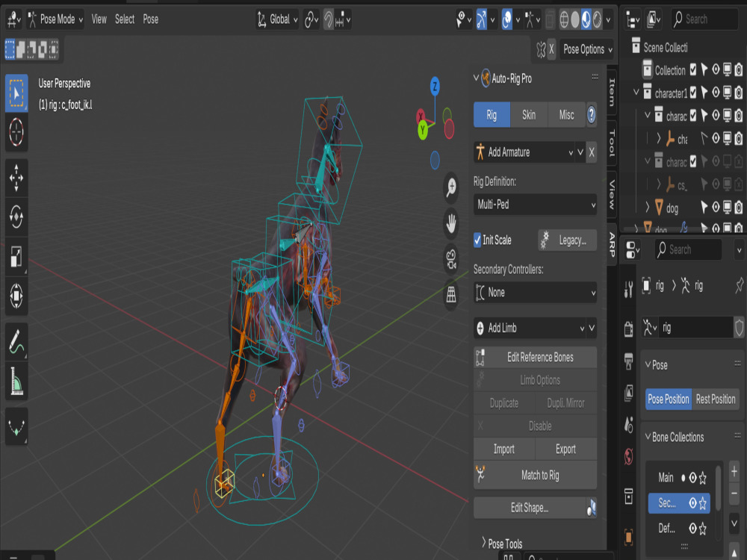Activate the Cursor tool

[x=16, y=132]
